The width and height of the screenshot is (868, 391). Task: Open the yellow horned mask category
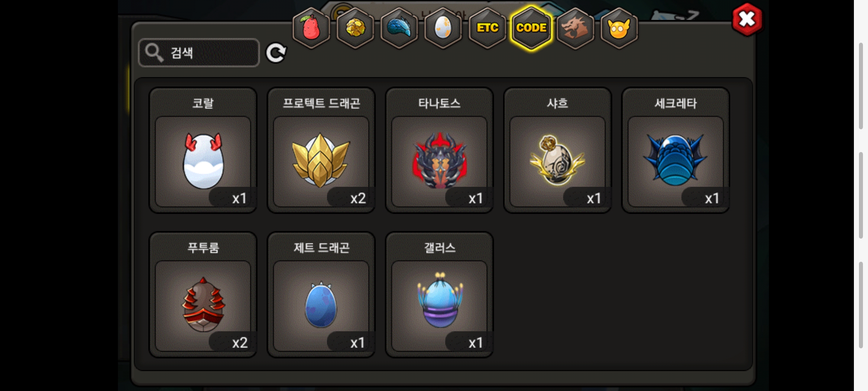(x=619, y=28)
